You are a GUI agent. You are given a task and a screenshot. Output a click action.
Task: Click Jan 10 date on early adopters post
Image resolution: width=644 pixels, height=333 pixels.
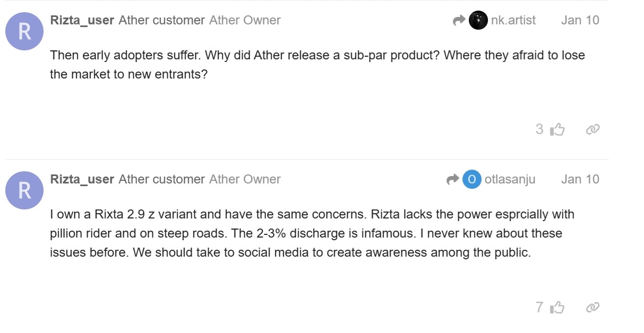[x=580, y=21]
